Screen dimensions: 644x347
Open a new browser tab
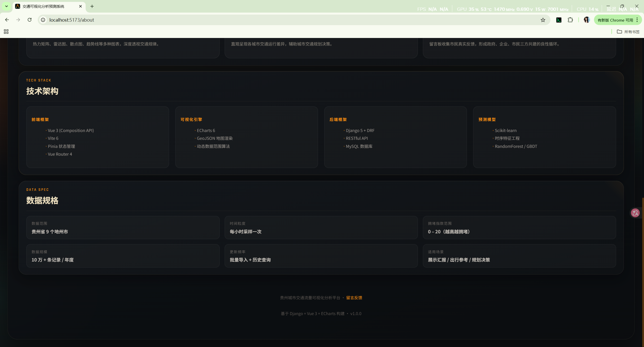pos(92,6)
